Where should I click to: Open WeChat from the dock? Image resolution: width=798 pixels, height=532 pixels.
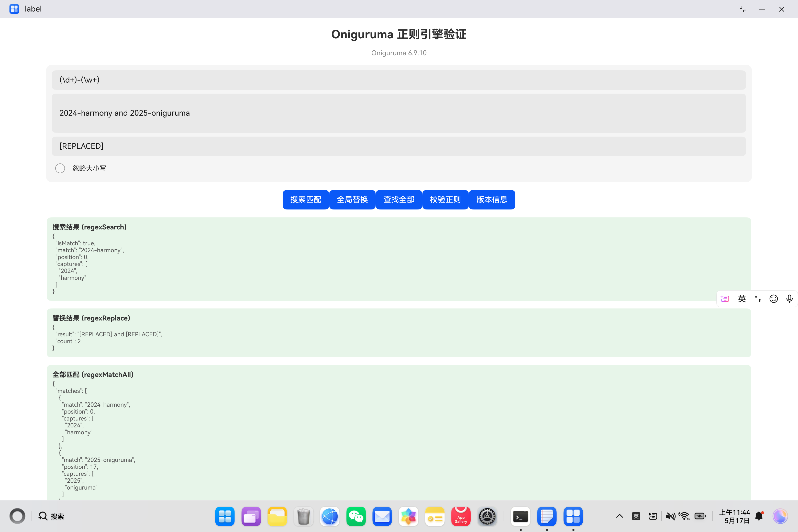(356, 516)
